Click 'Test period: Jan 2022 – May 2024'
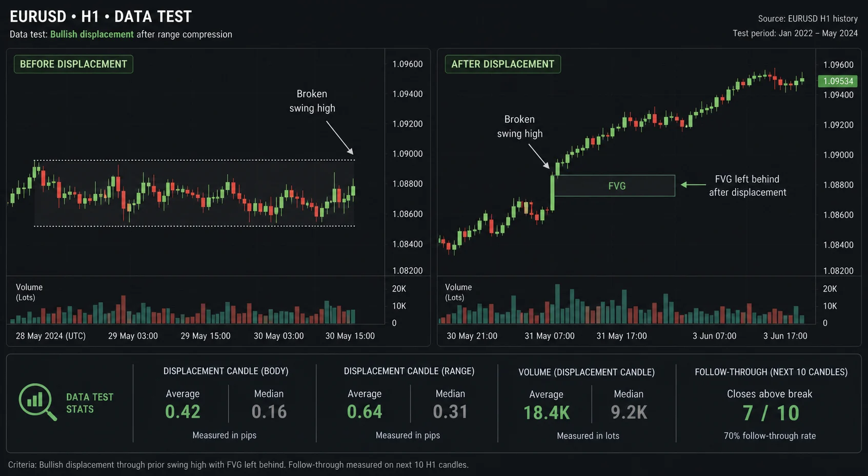The image size is (868, 476). 795,33
